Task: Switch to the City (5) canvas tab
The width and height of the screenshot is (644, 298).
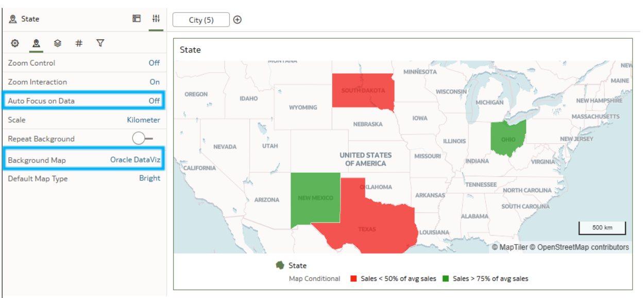Action: tap(201, 20)
